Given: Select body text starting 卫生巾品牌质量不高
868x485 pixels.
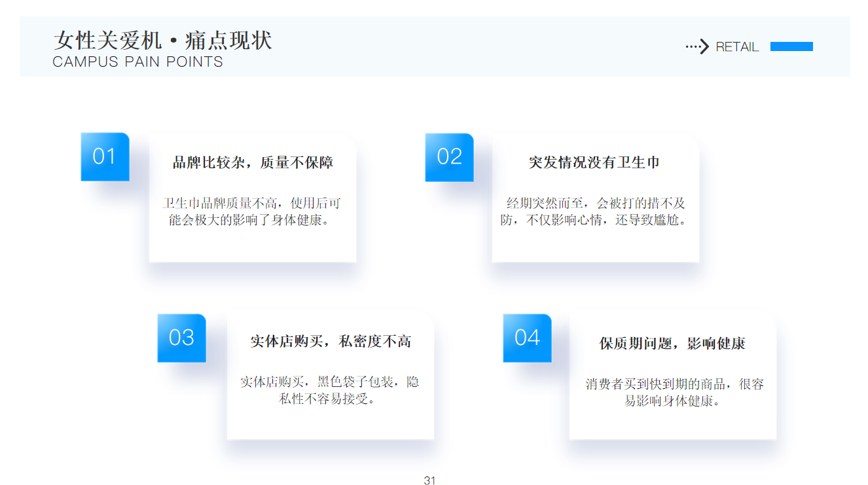Looking at the screenshot, I should point(252,211).
